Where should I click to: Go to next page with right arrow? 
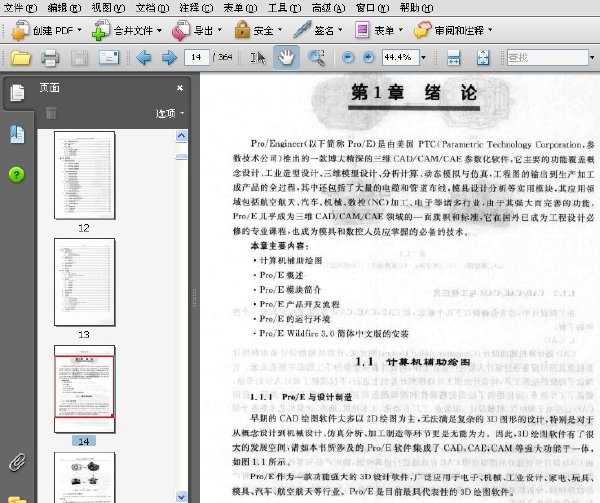[169, 58]
